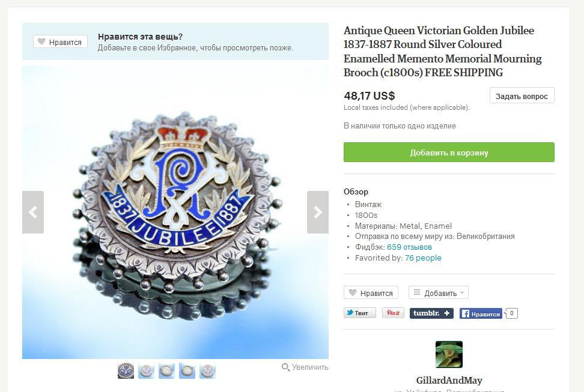Image resolution: width=584 pixels, height=392 pixels.
Task: Share on Twitter via Твит button
Action: point(359,313)
